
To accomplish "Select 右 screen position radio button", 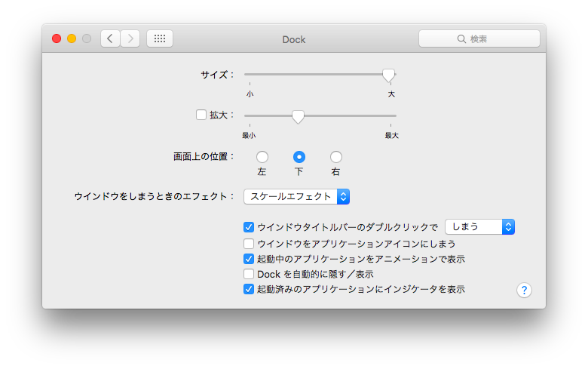I will 336,157.
